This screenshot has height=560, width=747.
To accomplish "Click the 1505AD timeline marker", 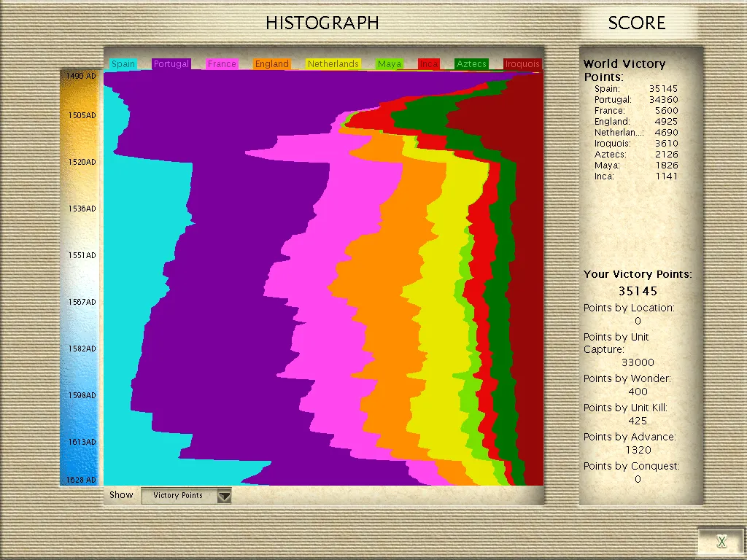I will point(82,115).
